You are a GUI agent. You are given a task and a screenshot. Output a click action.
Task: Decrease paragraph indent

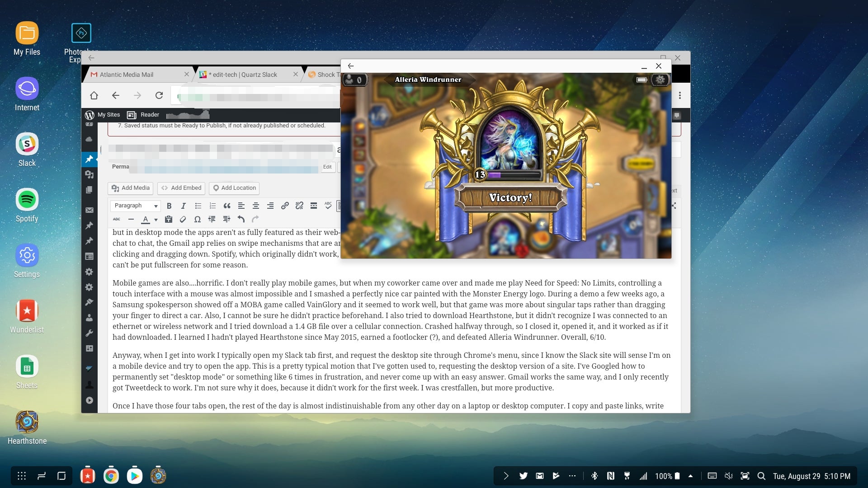(x=212, y=220)
